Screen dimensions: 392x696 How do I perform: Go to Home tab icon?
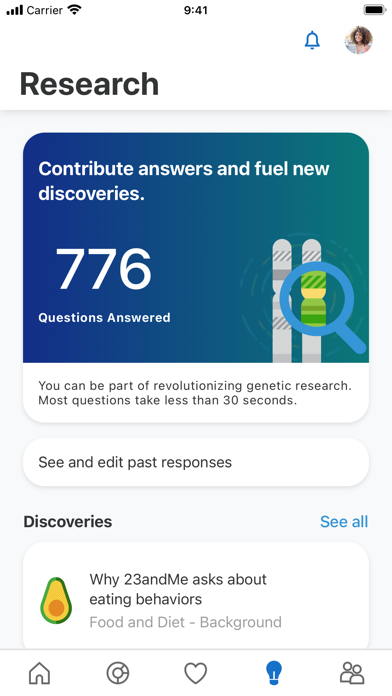coord(40,673)
